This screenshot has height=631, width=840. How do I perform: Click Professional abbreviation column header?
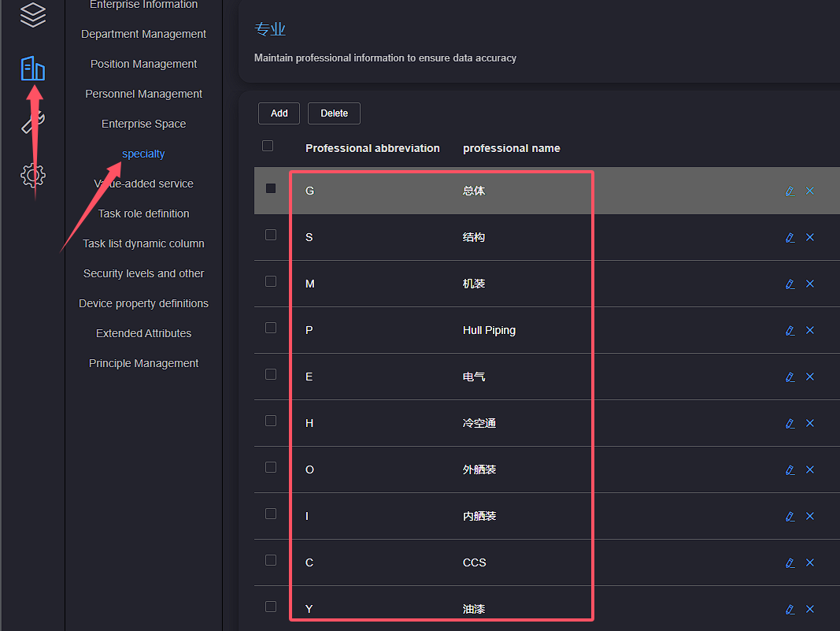(x=372, y=149)
